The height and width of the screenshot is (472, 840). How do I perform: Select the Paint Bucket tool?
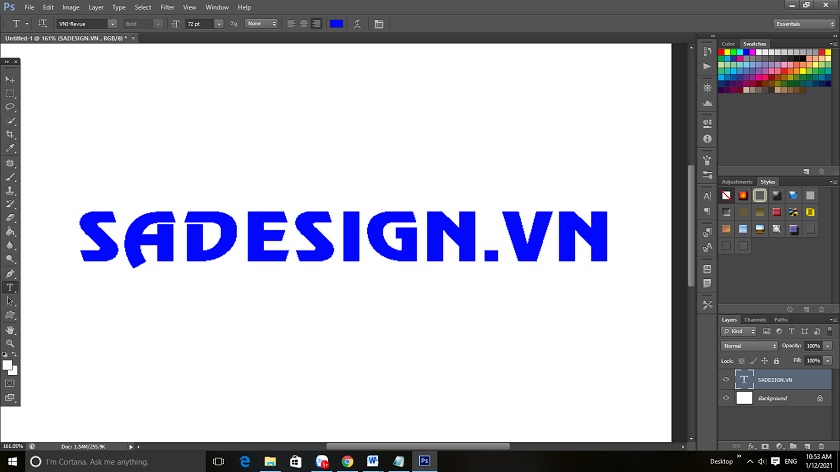tap(10, 232)
